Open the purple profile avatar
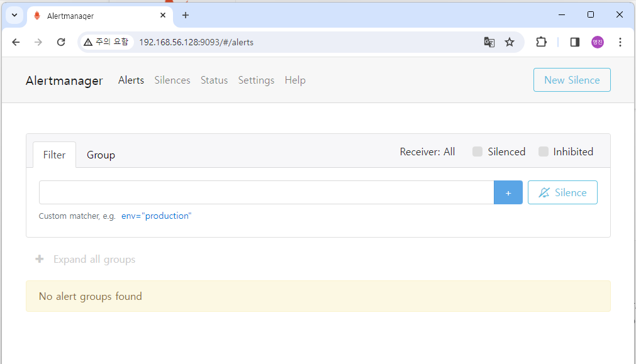The image size is (636, 364). click(598, 42)
